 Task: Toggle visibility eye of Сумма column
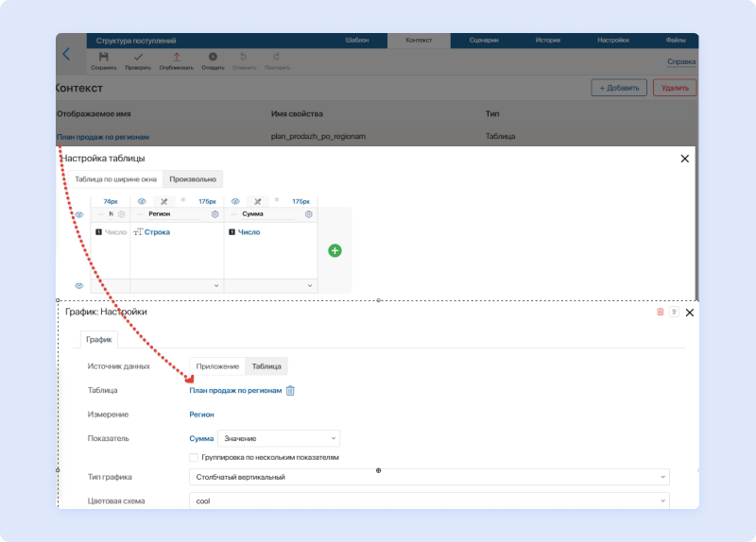tap(234, 201)
